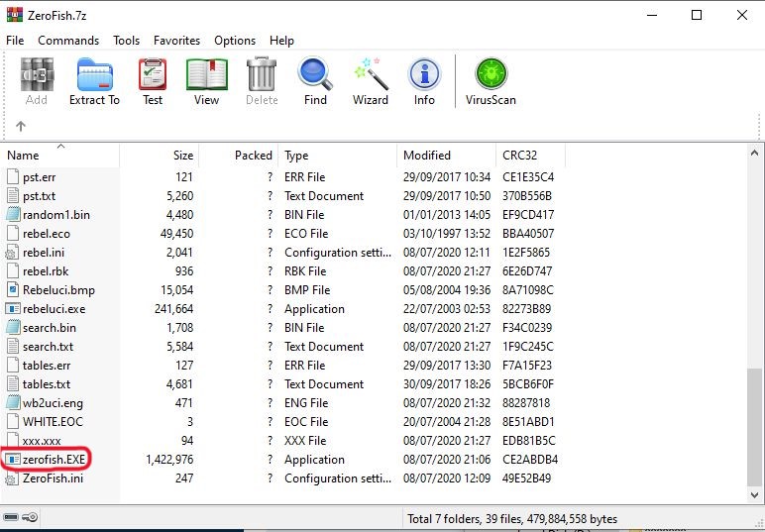Select the wb2uci.eng file icon
This screenshot has width=765, height=532.
(13, 403)
